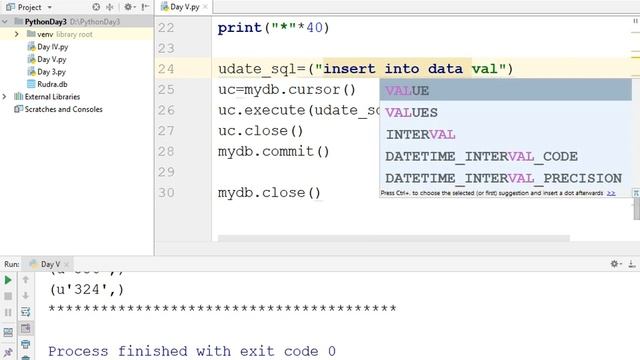Choose DATETIME_INTERVAL_PRECISION suggestion

505,178
